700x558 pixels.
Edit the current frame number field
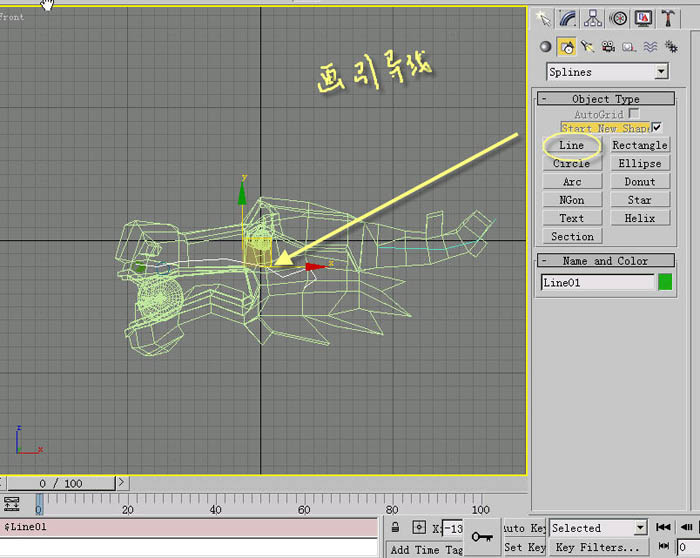(688, 547)
